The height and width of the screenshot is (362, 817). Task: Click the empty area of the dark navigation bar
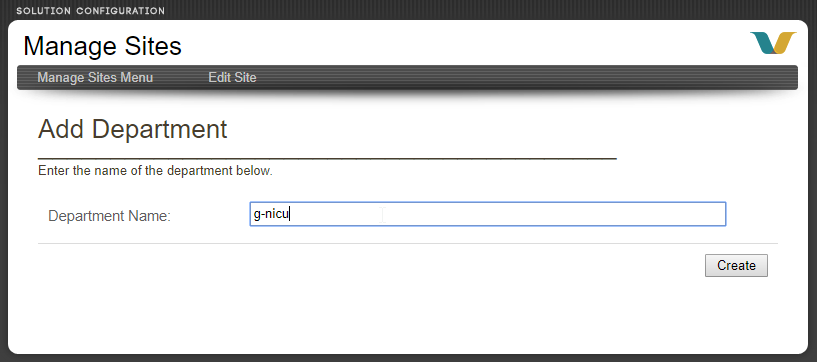click(521, 78)
